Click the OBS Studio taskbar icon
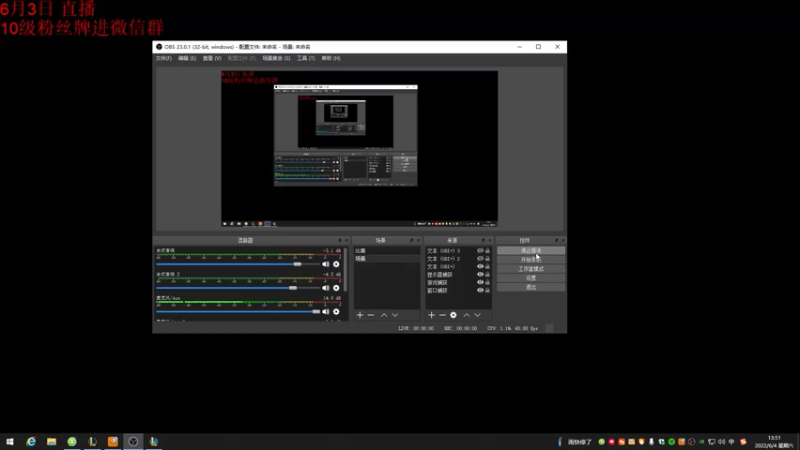 [133, 441]
